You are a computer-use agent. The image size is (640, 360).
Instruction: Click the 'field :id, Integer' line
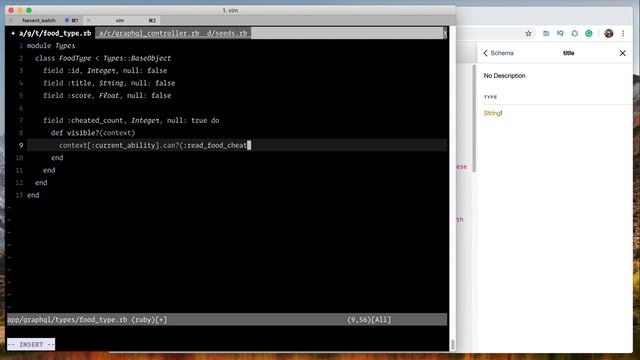pos(105,71)
